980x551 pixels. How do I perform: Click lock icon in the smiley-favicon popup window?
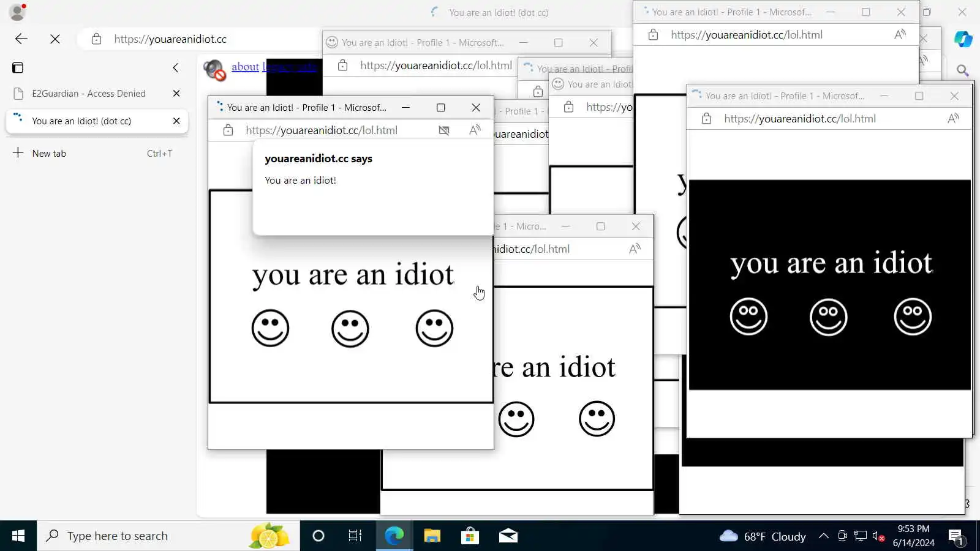342,66
